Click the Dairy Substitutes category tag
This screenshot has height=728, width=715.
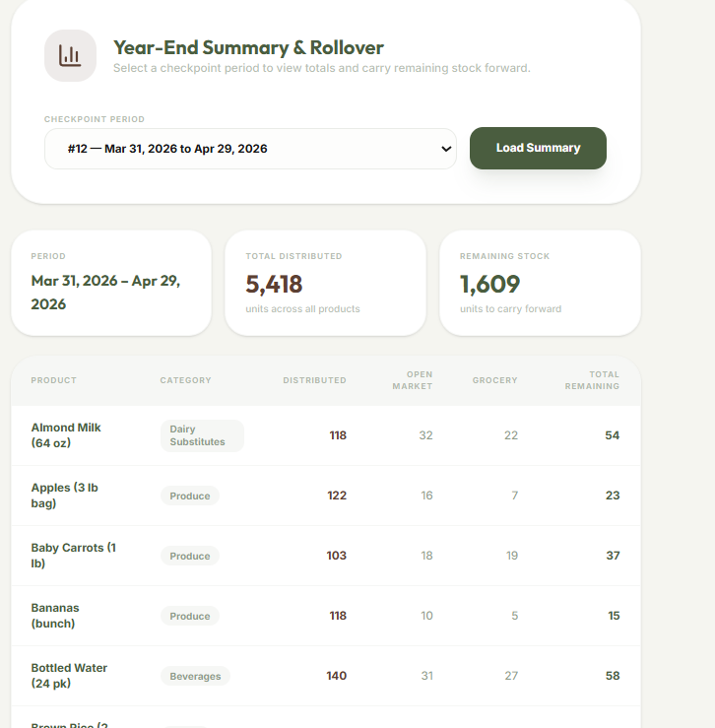pos(202,435)
